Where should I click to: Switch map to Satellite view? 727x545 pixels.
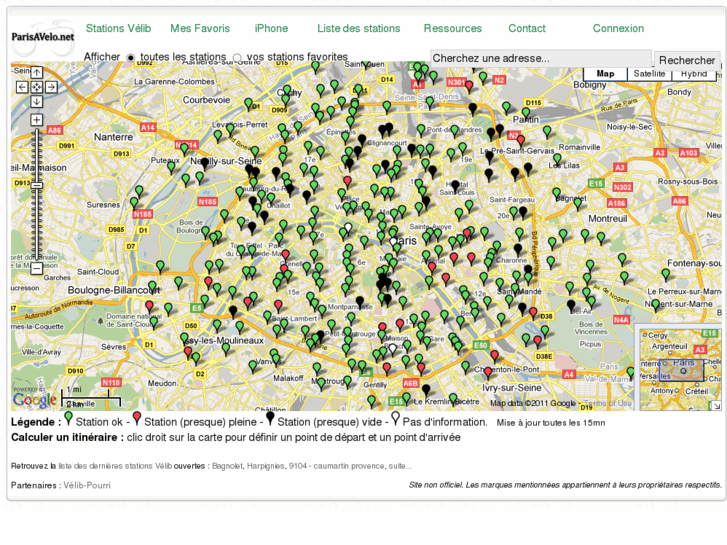click(649, 74)
